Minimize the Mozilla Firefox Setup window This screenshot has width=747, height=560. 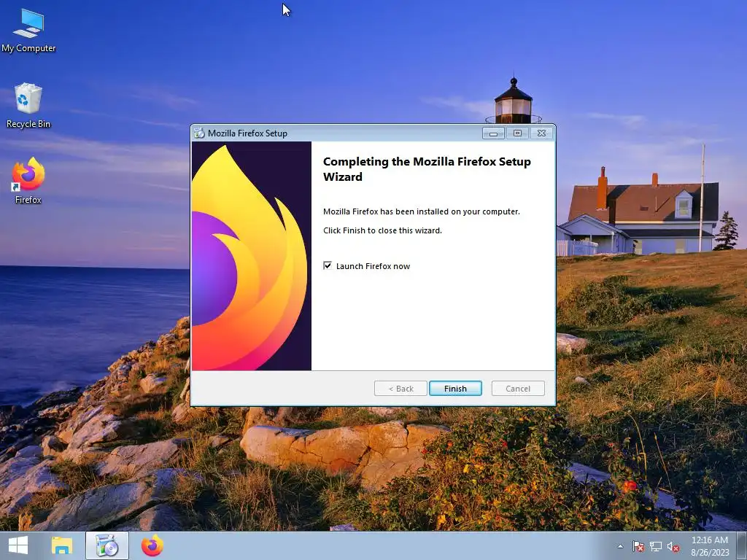pos(494,133)
